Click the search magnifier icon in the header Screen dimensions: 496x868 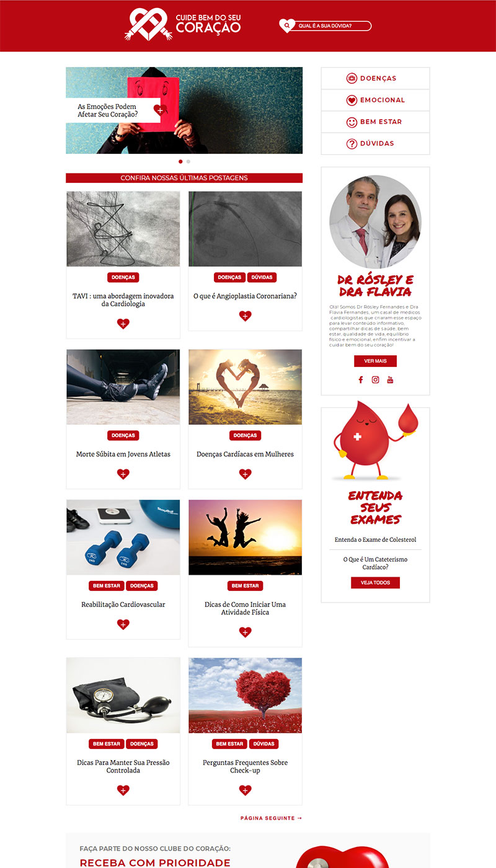[x=286, y=25]
